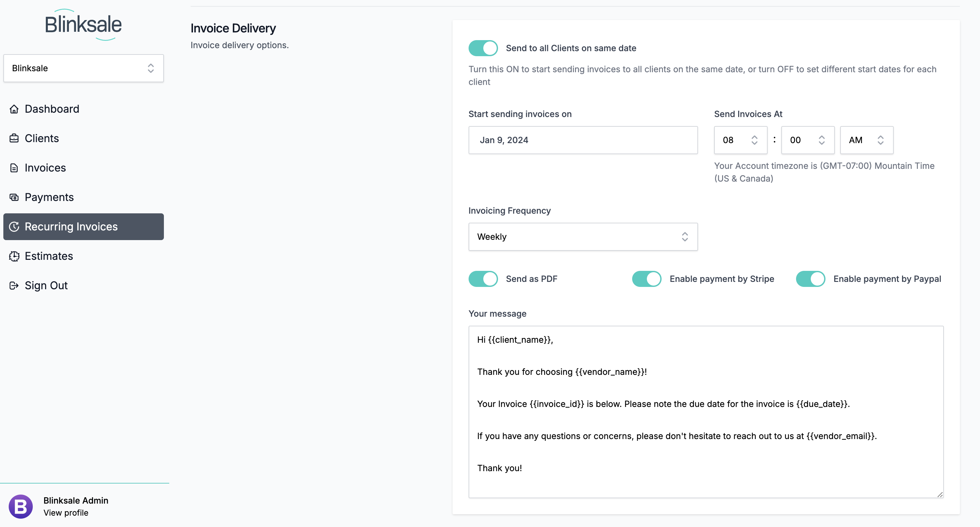Image resolution: width=980 pixels, height=527 pixels.
Task: Click the Estimates dashed clock icon
Action: point(14,256)
